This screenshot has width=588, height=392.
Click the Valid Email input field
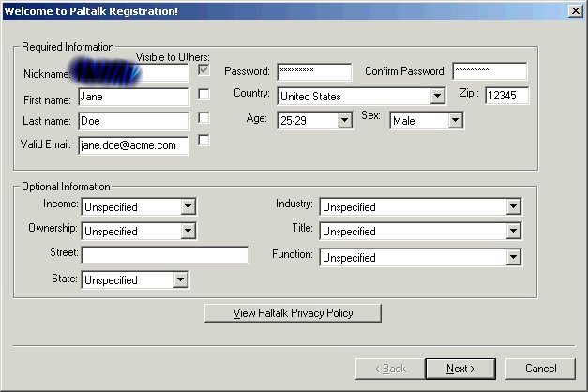click(x=133, y=145)
